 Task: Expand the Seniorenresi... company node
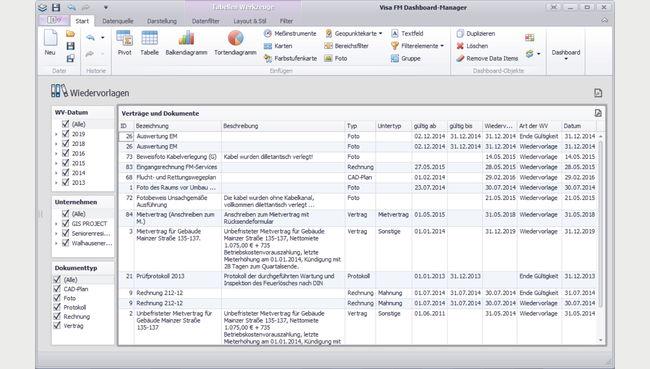pyautogui.click(x=56, y=233)
